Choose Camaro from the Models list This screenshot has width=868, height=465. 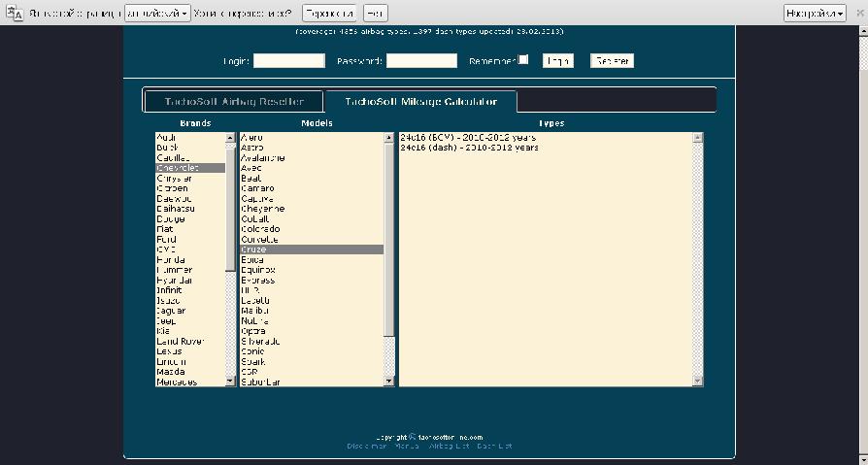point(257,188)
